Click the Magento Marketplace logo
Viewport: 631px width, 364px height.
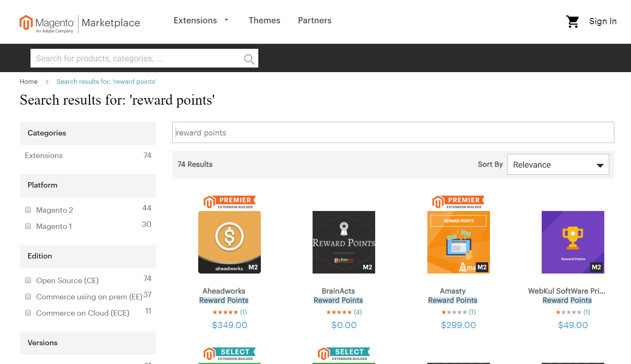coord(80,24)
